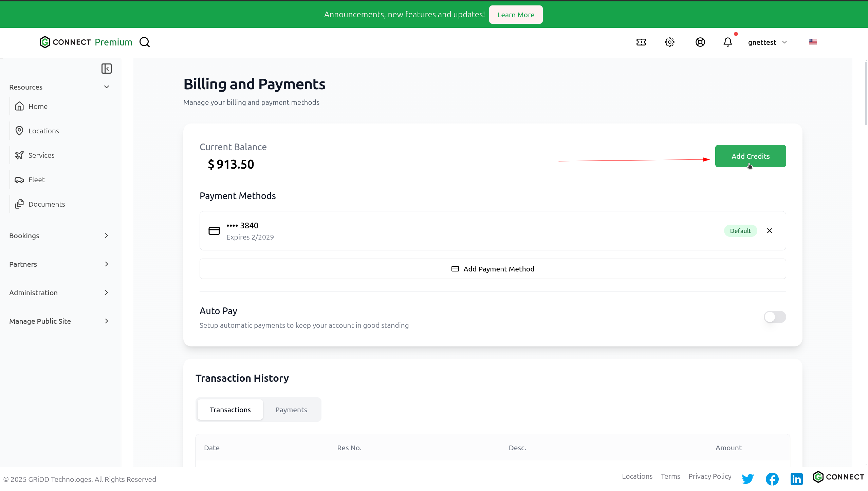Screen dimensions: 868x491
Task: Enable the Auto Pay switch
Action: tap(775, 317)
